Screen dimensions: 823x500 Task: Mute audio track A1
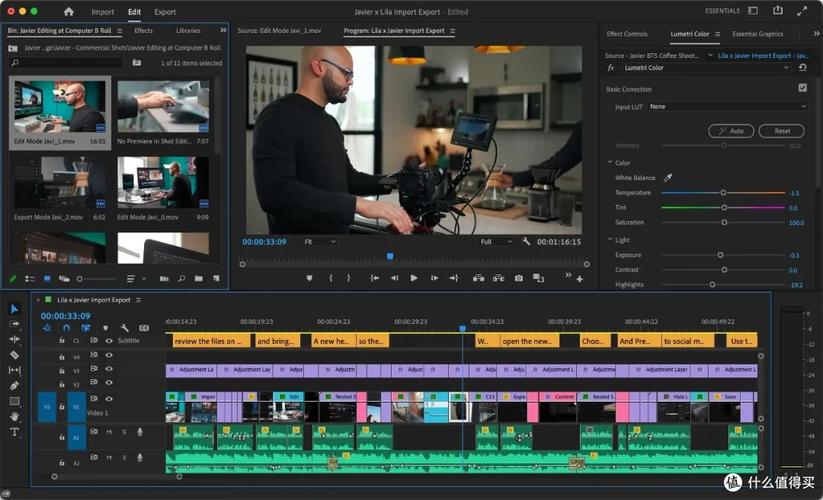pos(109,432)
